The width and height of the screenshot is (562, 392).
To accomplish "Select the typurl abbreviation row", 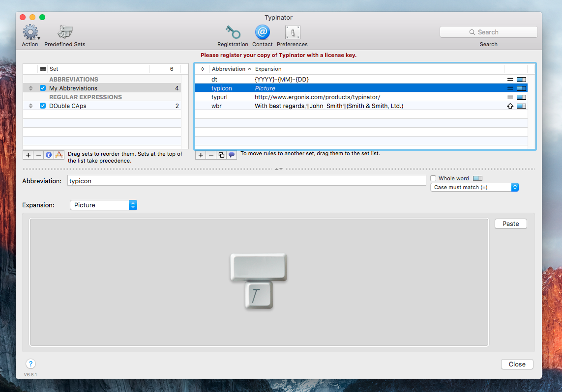I will (361, 97).
